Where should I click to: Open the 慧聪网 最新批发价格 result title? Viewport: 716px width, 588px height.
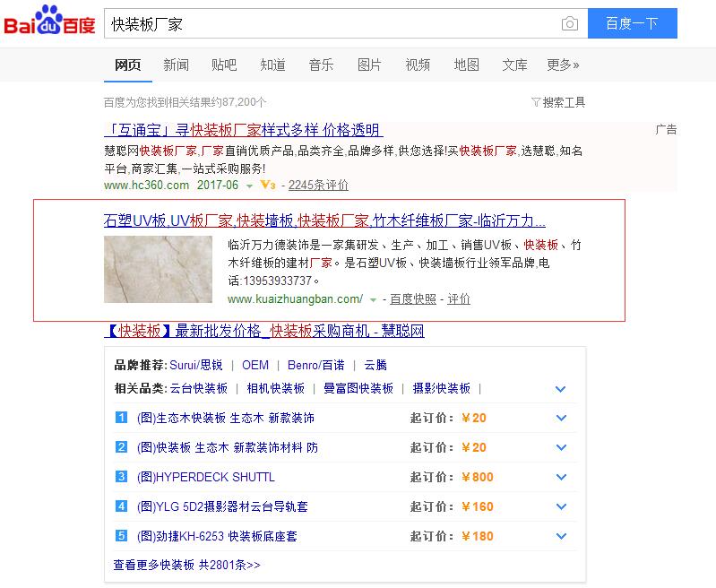point(264,331)
